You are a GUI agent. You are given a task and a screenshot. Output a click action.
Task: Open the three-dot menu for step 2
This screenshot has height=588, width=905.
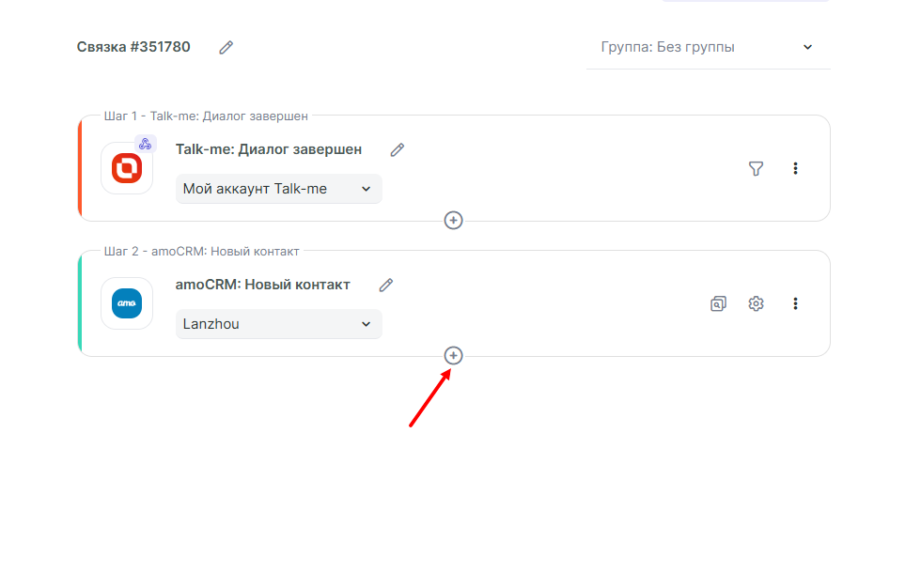(x=795, y=303)
